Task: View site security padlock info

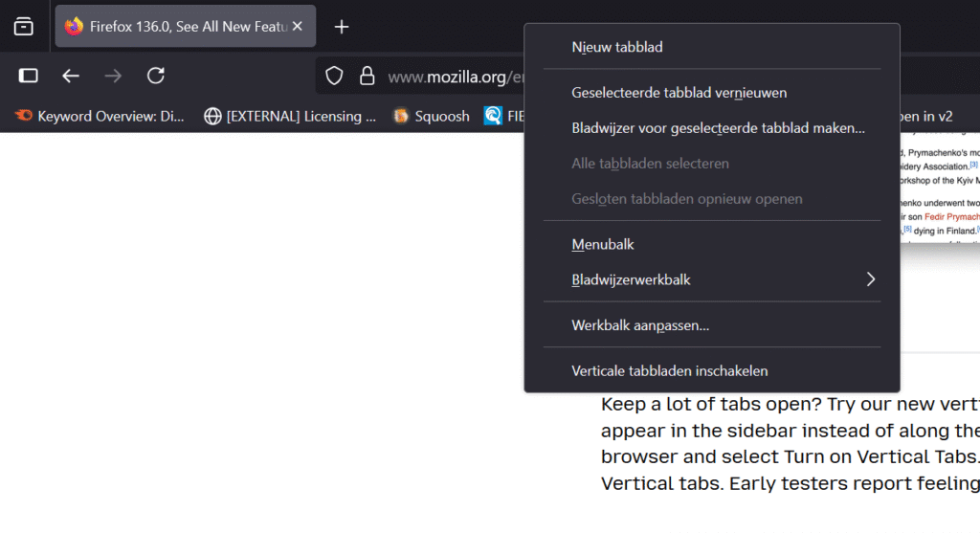Action: [x=367, y=77]
